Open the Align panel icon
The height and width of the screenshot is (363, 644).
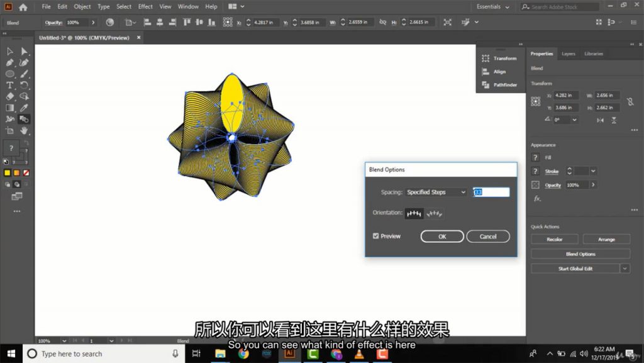486,72
